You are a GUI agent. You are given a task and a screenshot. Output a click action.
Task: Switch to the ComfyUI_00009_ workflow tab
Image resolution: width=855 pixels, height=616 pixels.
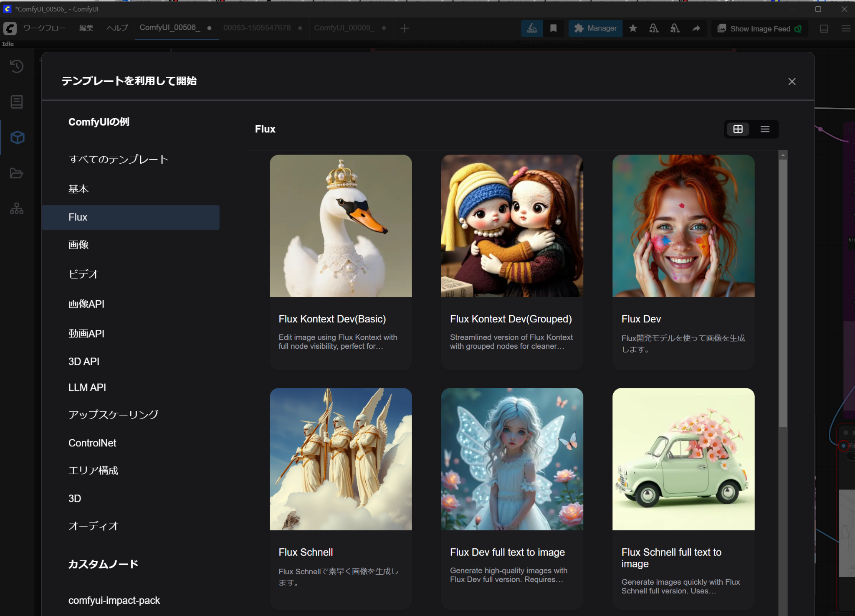coord(344,28)
